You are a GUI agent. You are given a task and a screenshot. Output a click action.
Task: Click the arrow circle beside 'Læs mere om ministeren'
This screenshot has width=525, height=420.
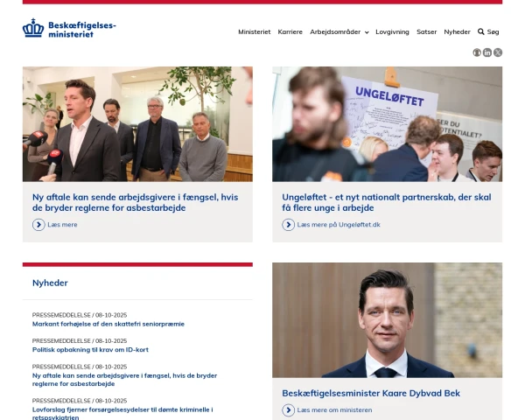point(288,410)
